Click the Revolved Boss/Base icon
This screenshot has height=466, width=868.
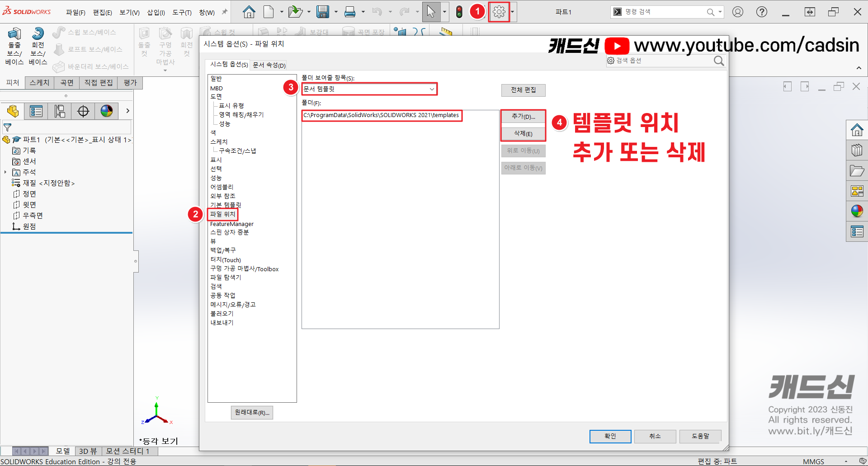tap(38, 47)
